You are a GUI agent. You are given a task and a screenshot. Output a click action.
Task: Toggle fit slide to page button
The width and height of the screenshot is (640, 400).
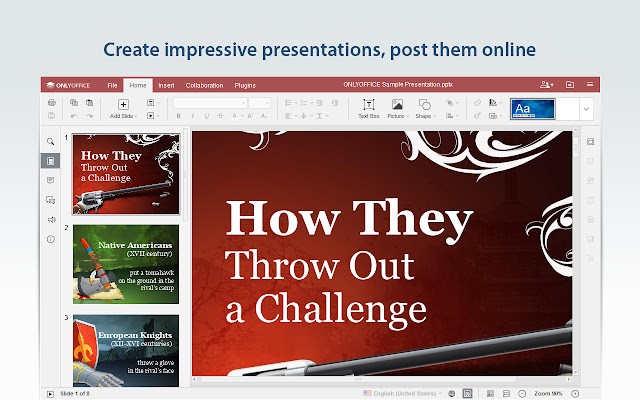(491, 393)
